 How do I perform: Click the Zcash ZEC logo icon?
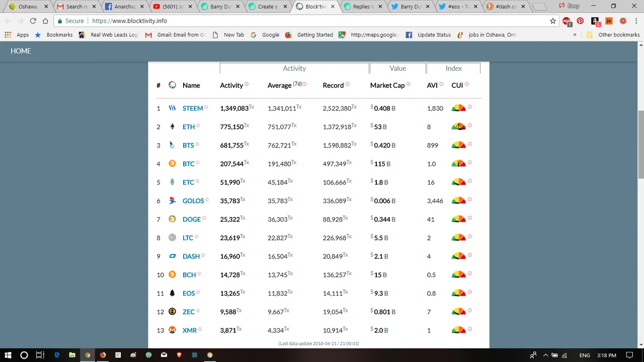click(172, 312)
